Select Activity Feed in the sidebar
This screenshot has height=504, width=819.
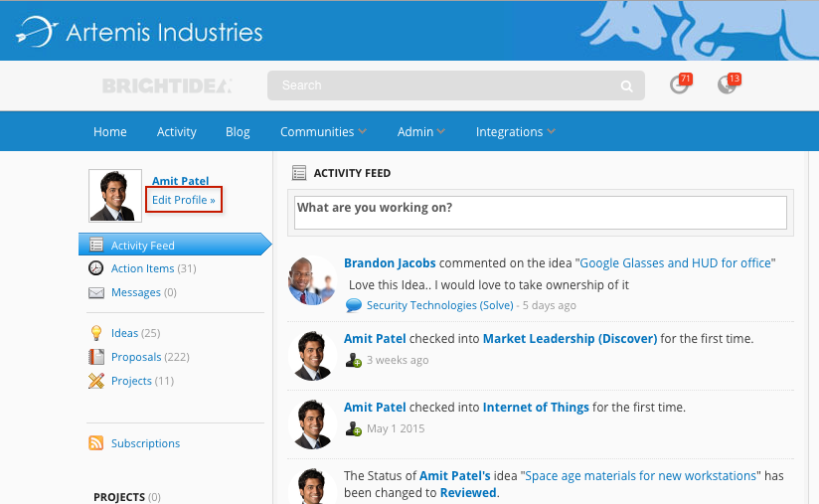[175, 245]
